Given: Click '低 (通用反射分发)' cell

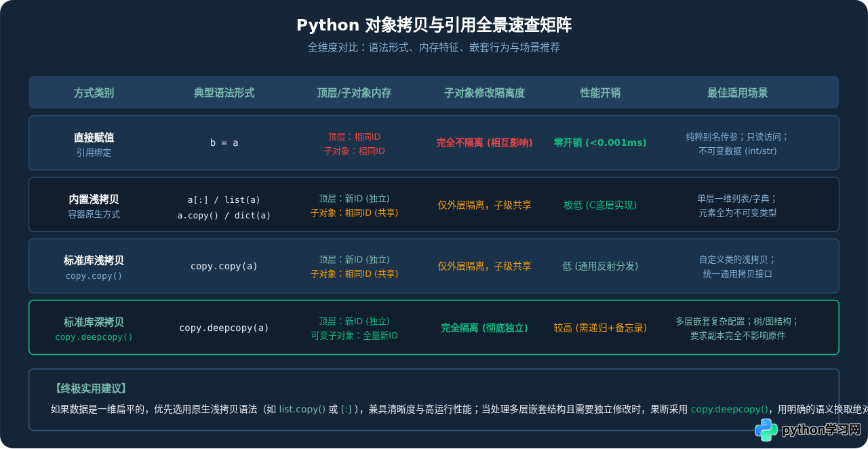Looking at the screenshot, I should click(x=600, y=267).
